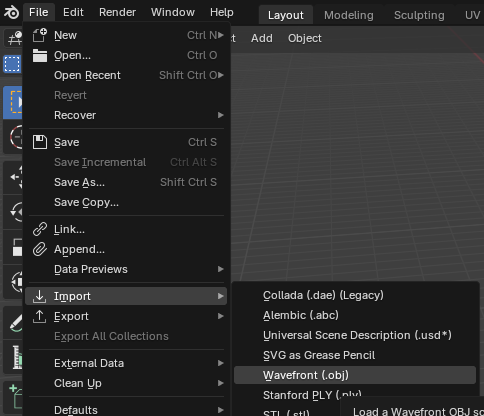
Task: Click the External Data submenu arrow
Action: pyautogui.click(x=220, y=363)
